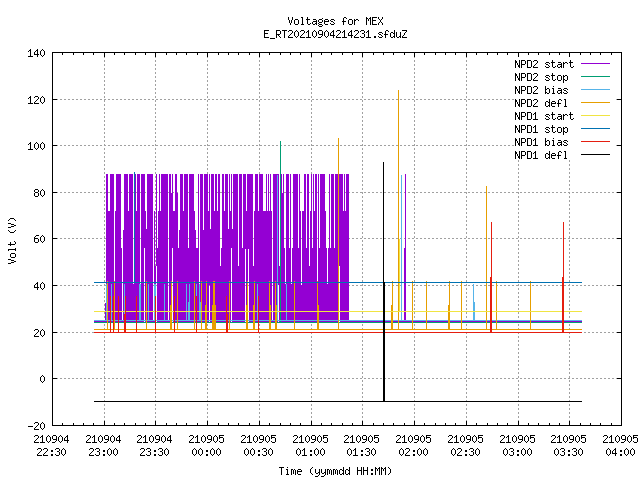This screenshot has width=640, height=480.
Task: Click the blue NPD1 stop legend line
Action: click(x=596, y=129)
